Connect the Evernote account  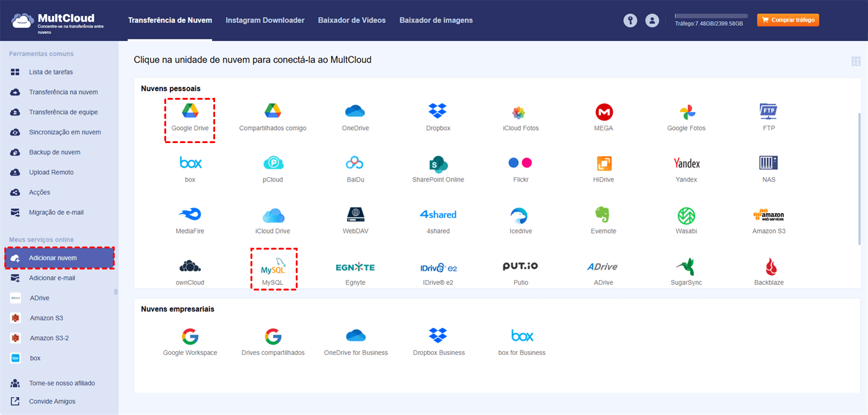tap(603, 214)
